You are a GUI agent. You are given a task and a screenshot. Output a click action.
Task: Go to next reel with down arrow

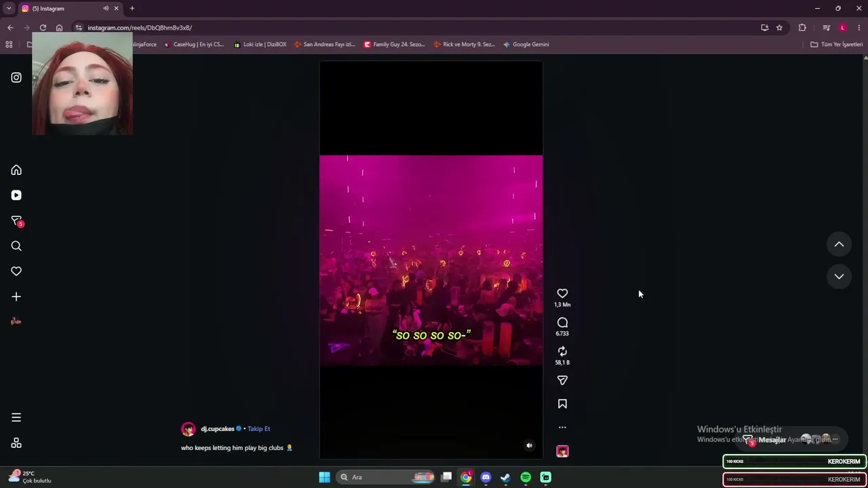[839, 277]
